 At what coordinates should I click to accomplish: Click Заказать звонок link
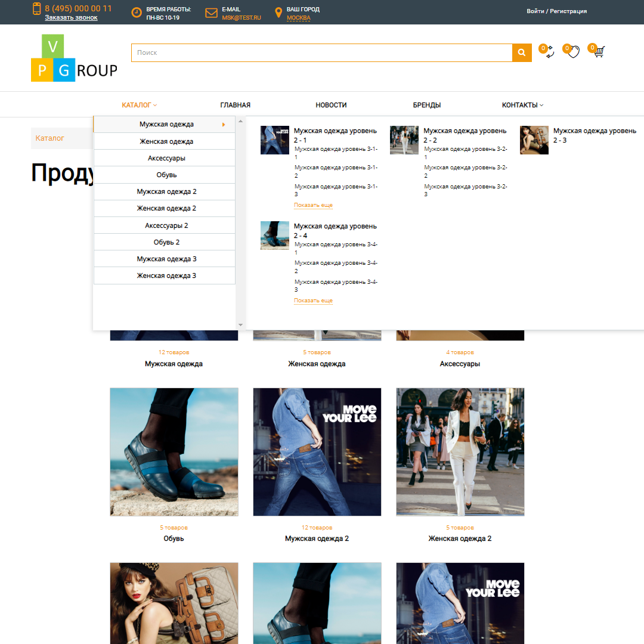click(71, 18)
